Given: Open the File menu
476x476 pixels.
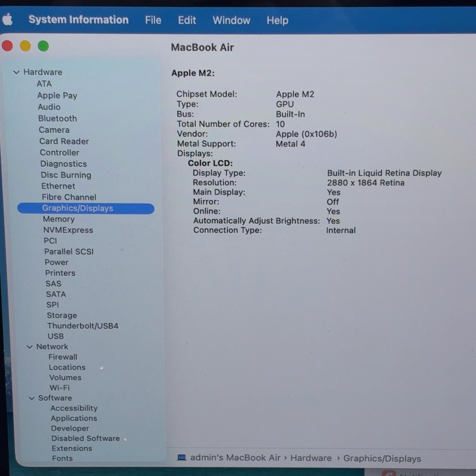Looking at the screenshot, I should pyautogui.click(x=153, y=20).
